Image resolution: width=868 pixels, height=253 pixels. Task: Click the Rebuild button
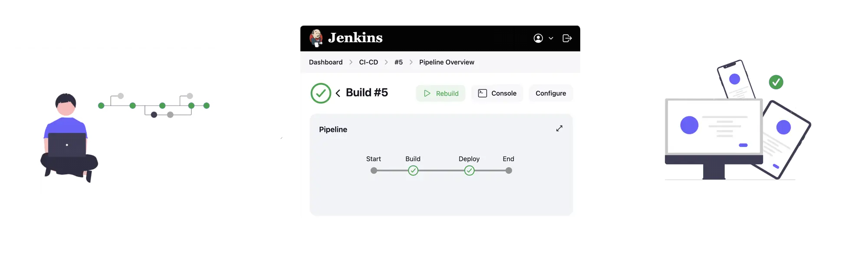click(x=441, y=93)
